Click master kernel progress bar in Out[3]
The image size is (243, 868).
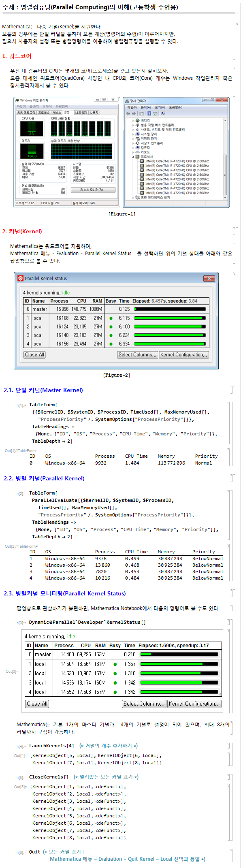click(x=179, y=654)
